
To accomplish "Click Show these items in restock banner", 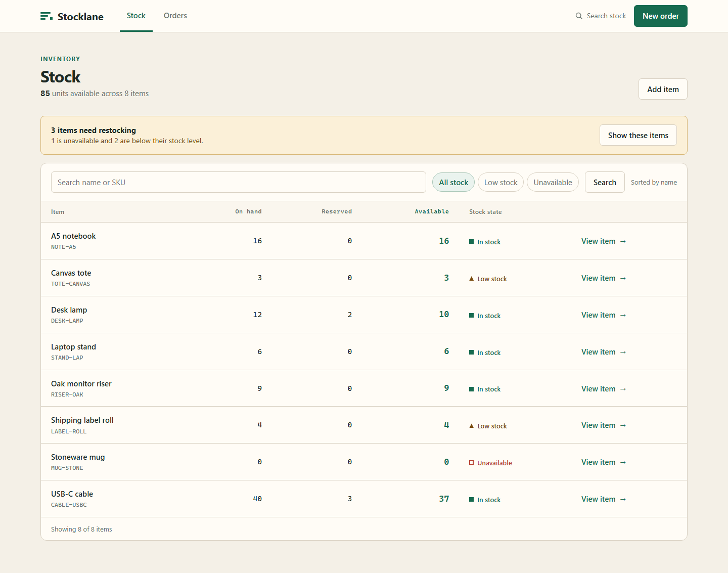I will coord(638,135).
